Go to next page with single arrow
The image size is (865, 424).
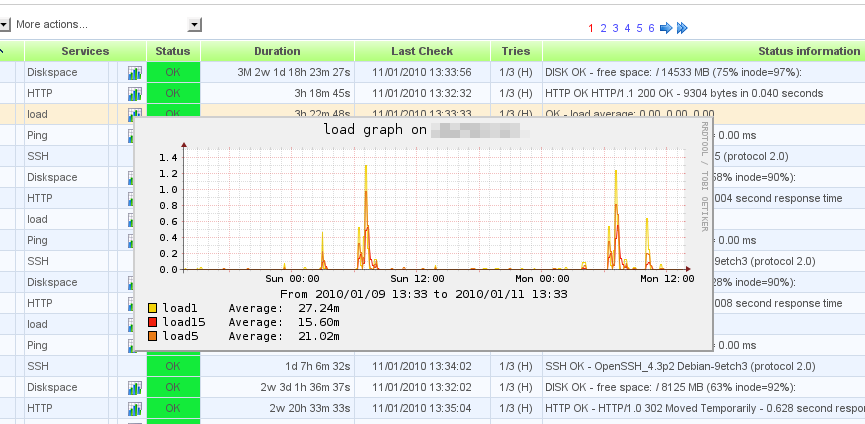click(666, 28)
